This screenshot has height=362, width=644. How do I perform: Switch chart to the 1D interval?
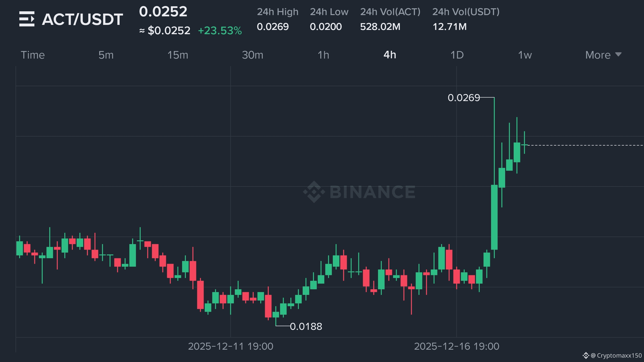[x=457, y=55]
